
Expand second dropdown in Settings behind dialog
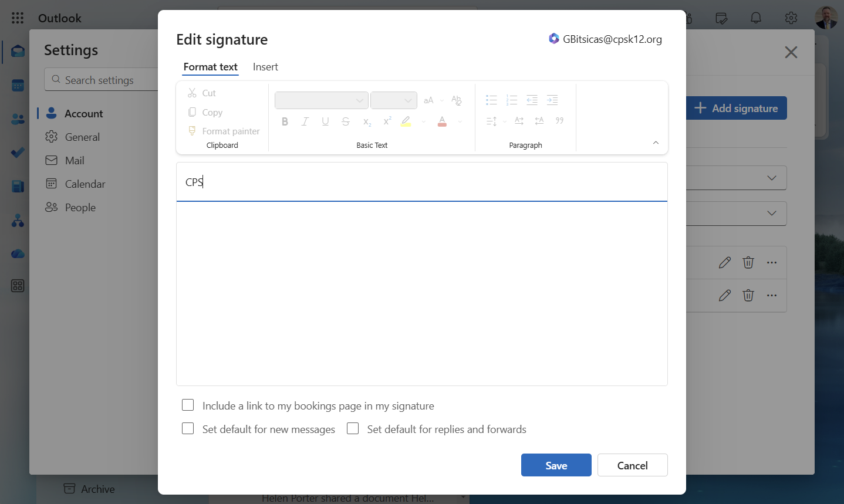click(772, 213)
